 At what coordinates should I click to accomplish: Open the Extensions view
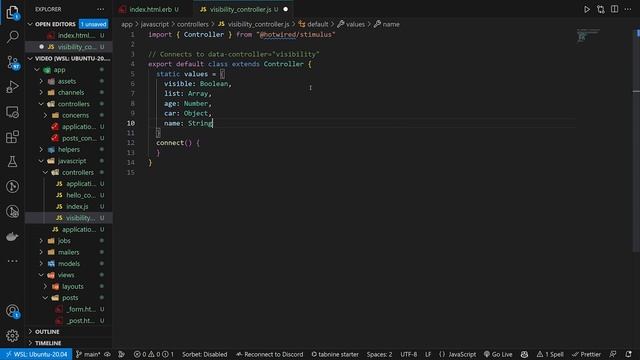[x=12, y=137]
